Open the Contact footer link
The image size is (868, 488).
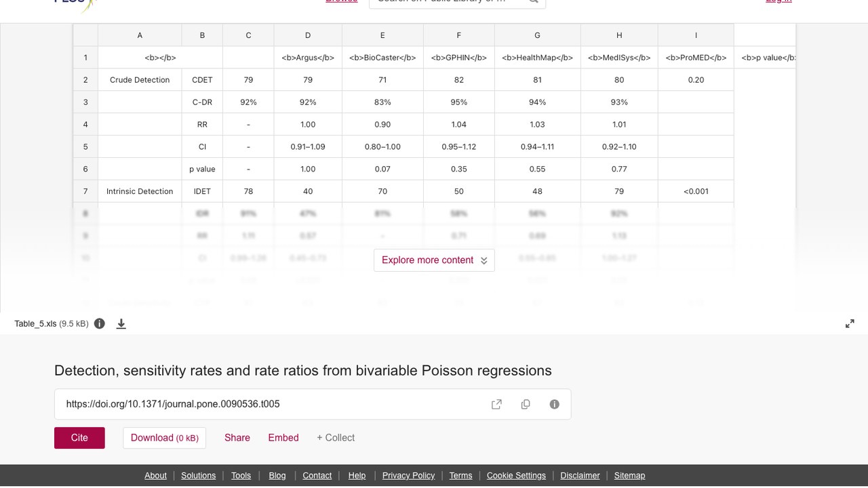pyautogui.click(x=317, y=476)
